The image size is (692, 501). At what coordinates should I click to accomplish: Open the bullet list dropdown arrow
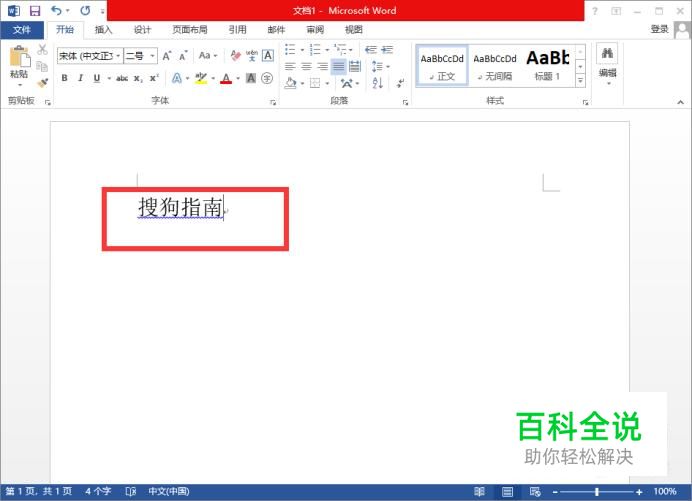point(302,50)
